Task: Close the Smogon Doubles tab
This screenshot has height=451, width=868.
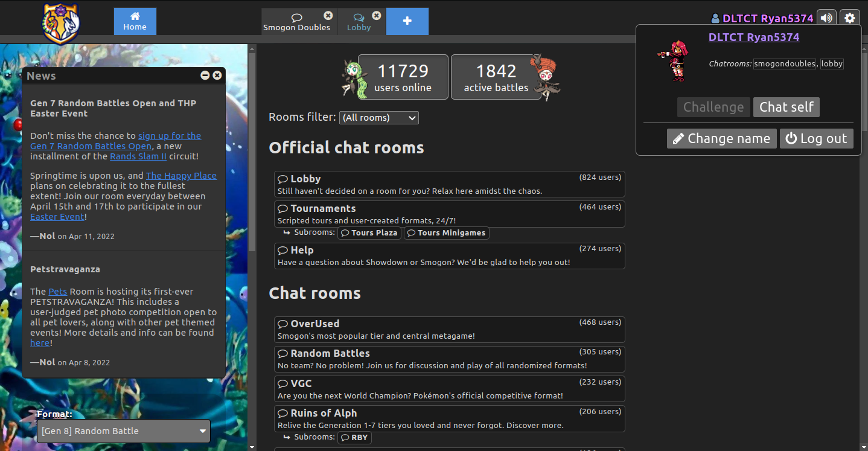Action: [328, 16]
